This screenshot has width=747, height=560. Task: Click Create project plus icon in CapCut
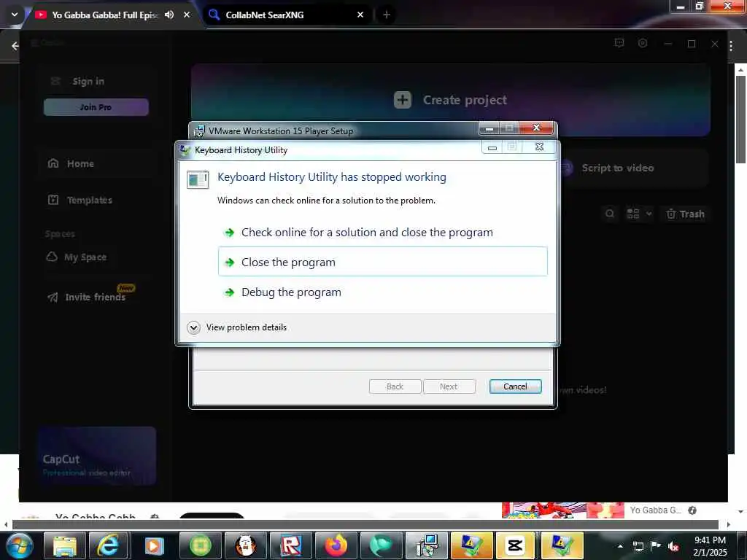(x=403, y=100)
